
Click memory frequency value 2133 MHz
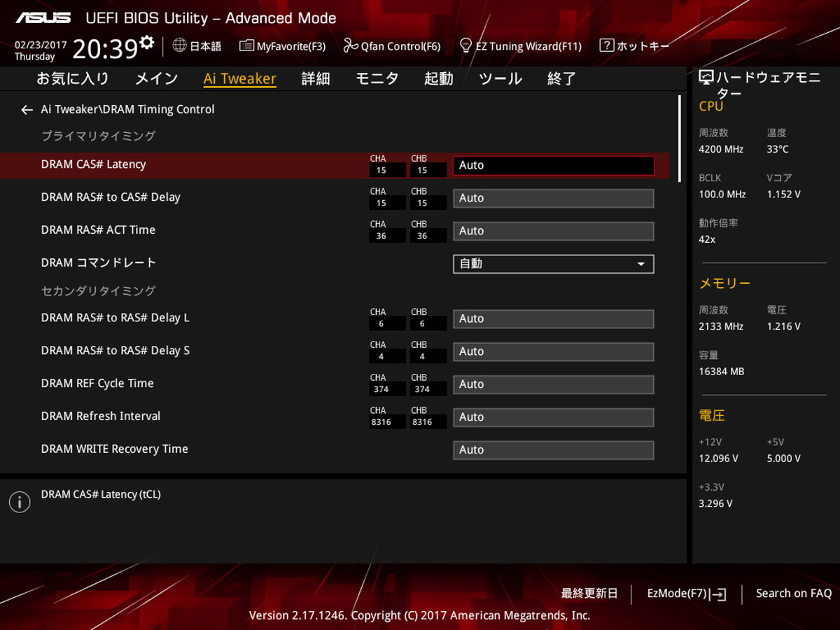[x=721, y=326]
